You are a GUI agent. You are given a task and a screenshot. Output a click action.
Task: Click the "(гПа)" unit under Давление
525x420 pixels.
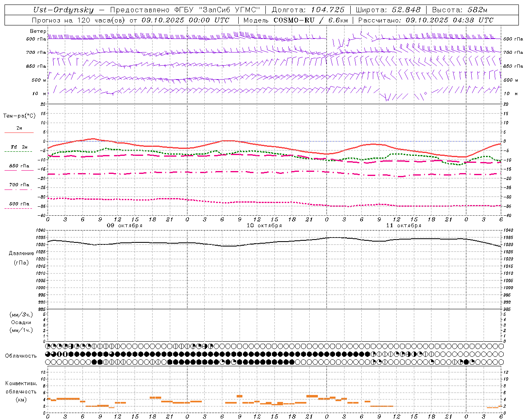tap(21, 262)
